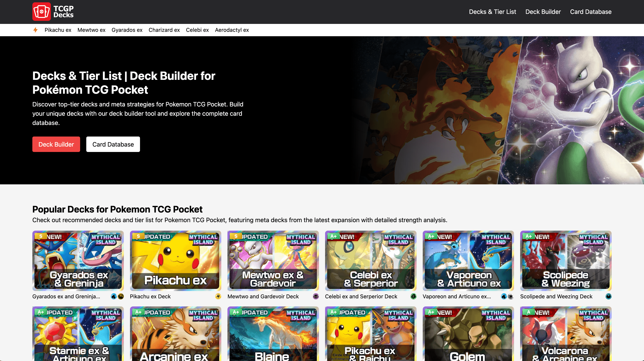The height and width of the screenshot is (361, 644).
Task: Select Gyarados ex quick link
Action: [x=127, y=30]
